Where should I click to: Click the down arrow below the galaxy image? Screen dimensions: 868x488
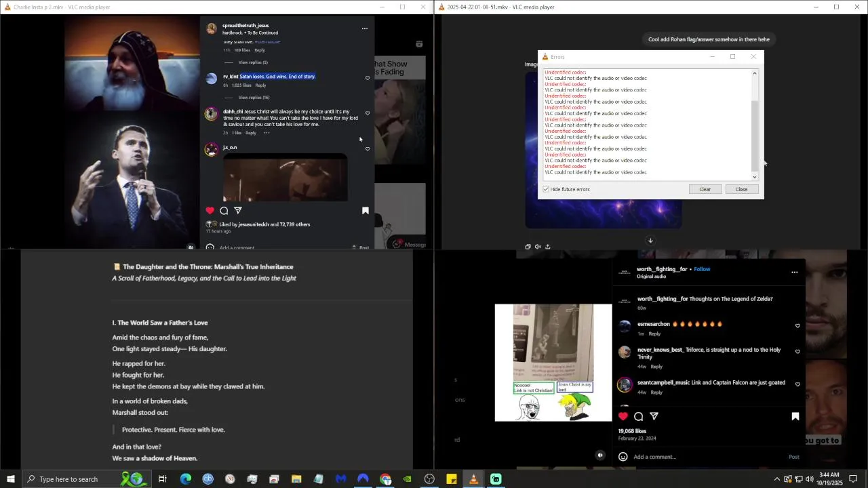pos(650,241)
